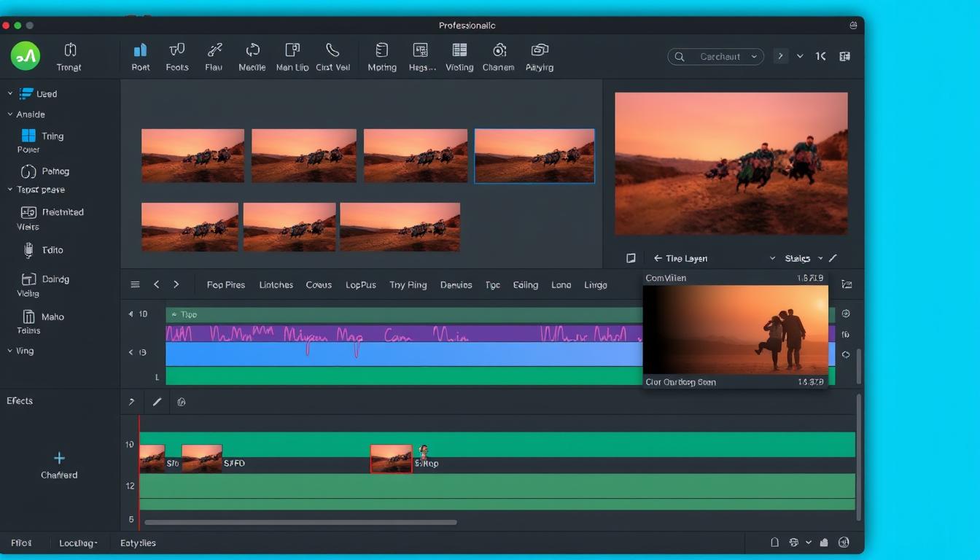Viewport: 980px width, 560px height.
Task: Toggle the track I9 arrow control
Action: [x=131, y=352]
